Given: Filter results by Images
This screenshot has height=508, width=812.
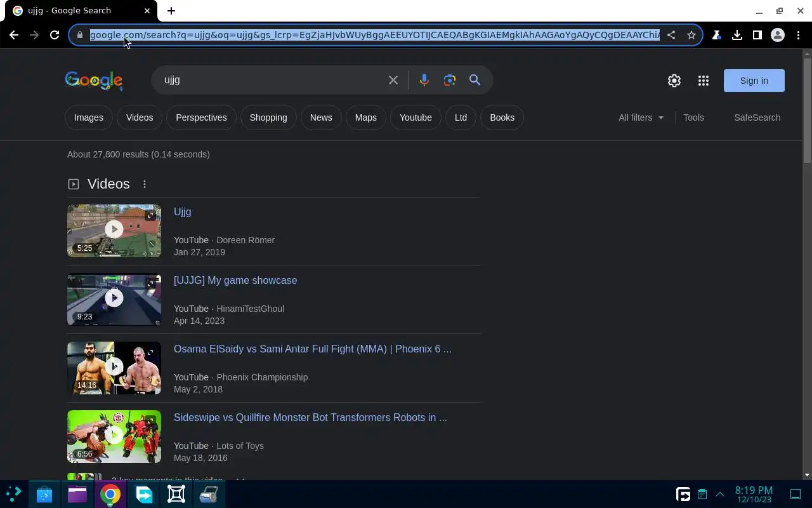Looking at the screenshot, I should point(89,117).
